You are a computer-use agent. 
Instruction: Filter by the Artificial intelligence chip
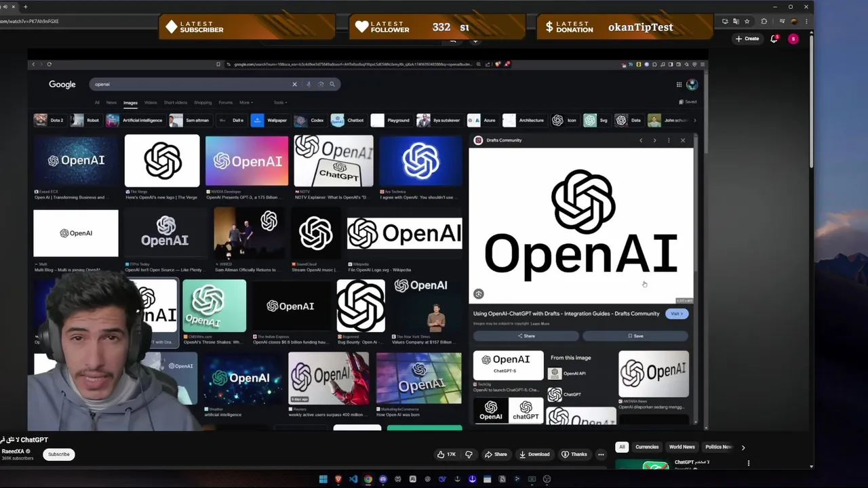[135, 121]
